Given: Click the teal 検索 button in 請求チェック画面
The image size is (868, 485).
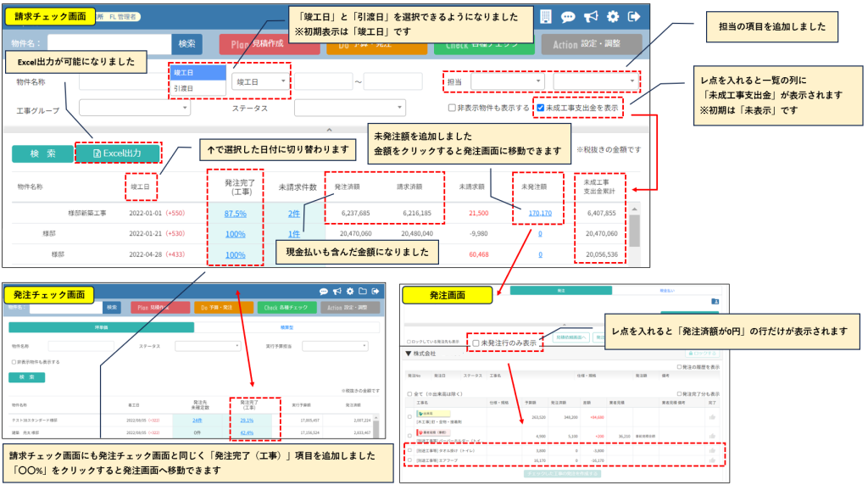Looking at the screenshot, I should pyautogui.click(x=42, y=153).
